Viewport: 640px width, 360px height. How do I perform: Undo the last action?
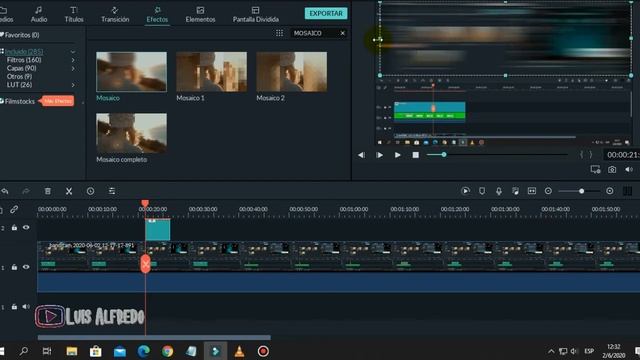click(x=5, y=191)
